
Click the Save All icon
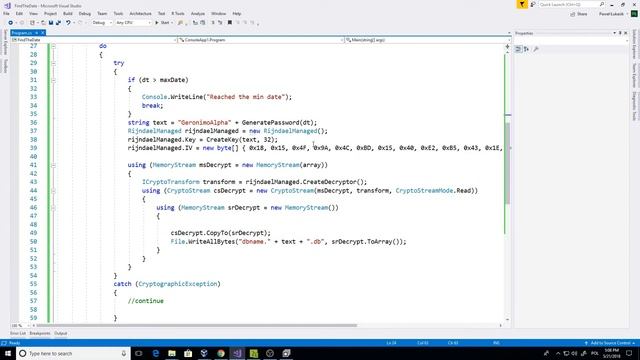tap(58, 23)
